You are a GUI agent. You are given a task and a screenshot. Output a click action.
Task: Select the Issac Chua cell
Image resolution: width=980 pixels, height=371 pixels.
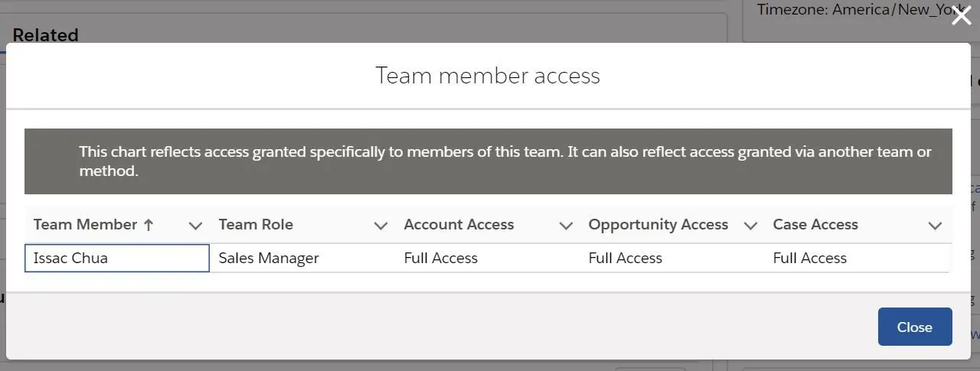[x=117, y=259]
